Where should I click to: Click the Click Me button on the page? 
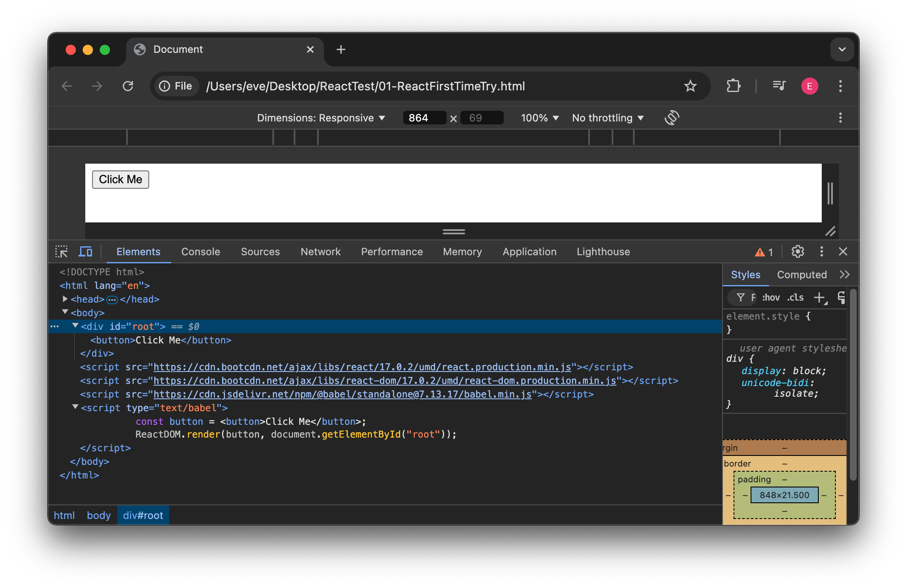pyautogui.click(x=120, y=179)
